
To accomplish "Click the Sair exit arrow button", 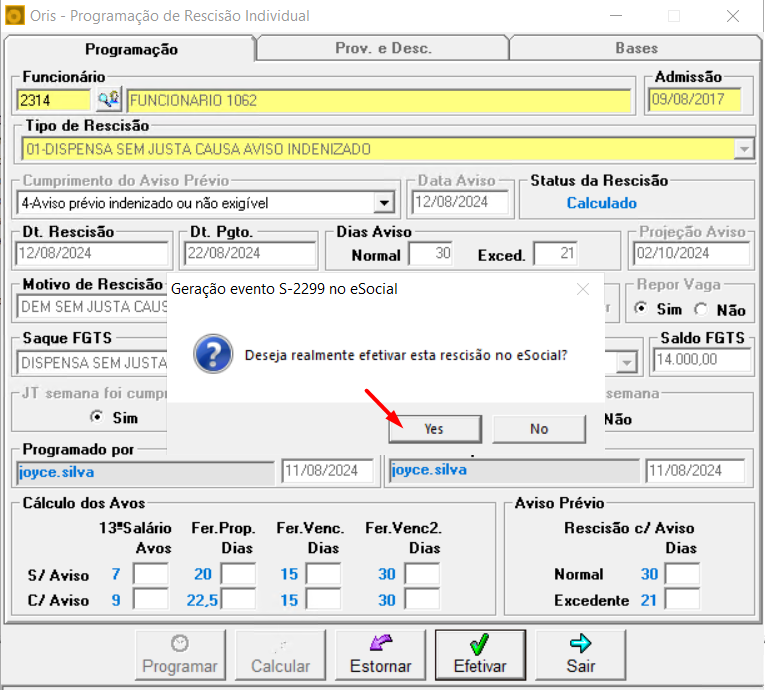I will pos(580,654).
